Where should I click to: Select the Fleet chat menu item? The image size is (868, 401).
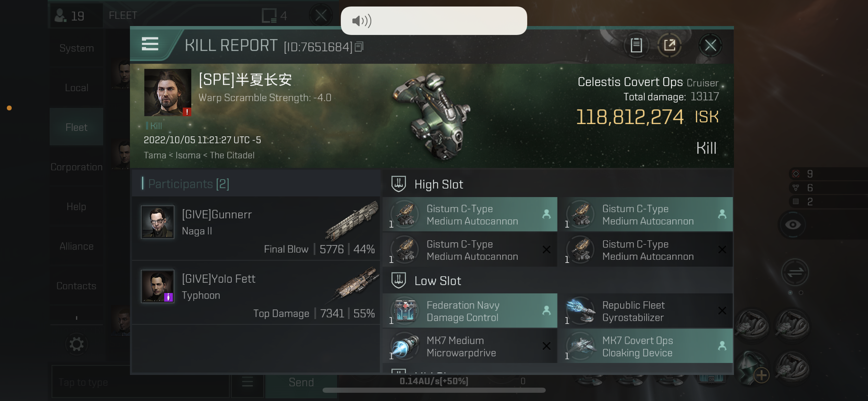tap(76, 127)
